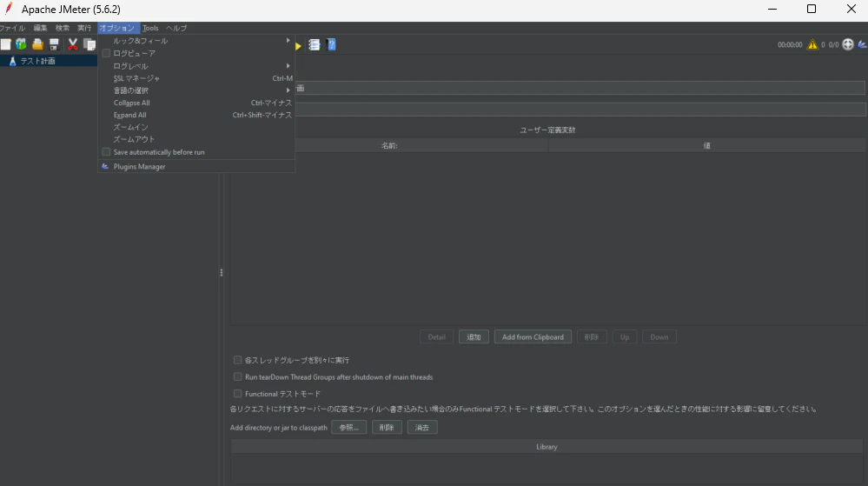Click the 削除 button beside Add from Clipboard
868x486 pixels.
click(x=592, y=337)
